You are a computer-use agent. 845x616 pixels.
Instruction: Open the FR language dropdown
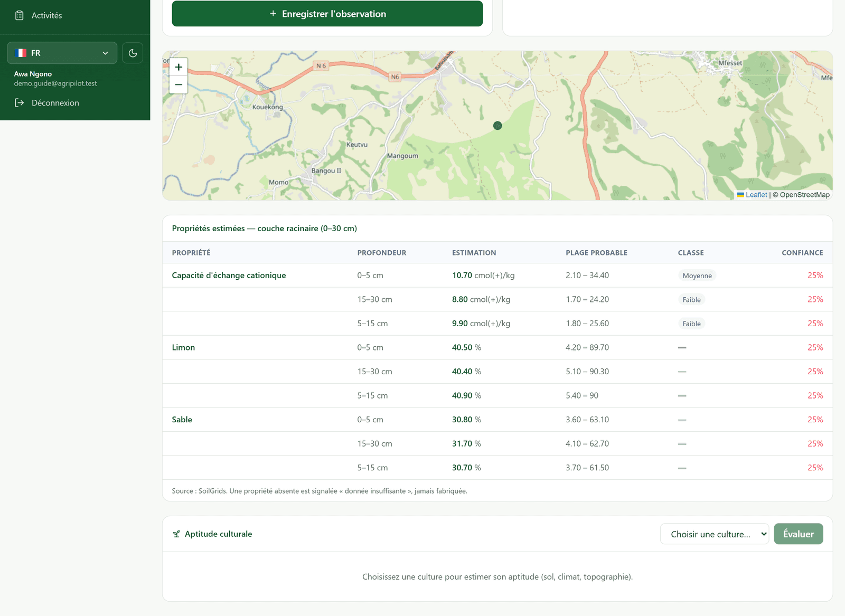(62, 53)
